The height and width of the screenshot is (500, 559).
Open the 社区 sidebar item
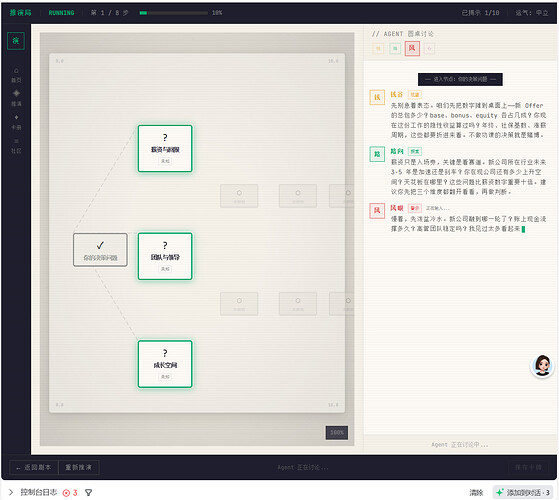[x=16, y=146]
